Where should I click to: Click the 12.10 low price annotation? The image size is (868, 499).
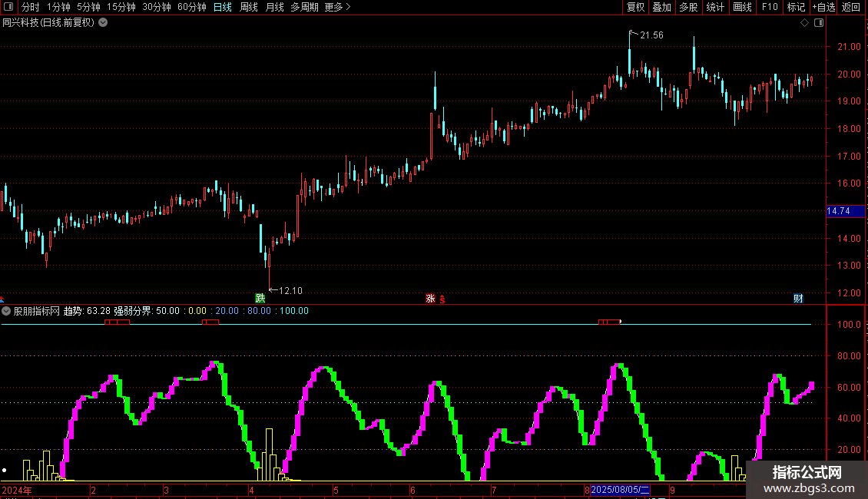[290, 291]
